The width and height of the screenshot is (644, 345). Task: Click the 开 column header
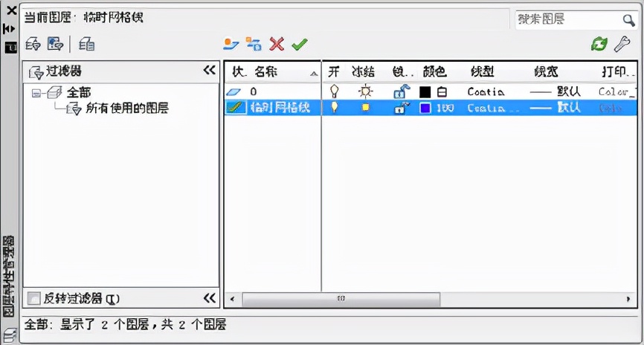pos(334,72)
